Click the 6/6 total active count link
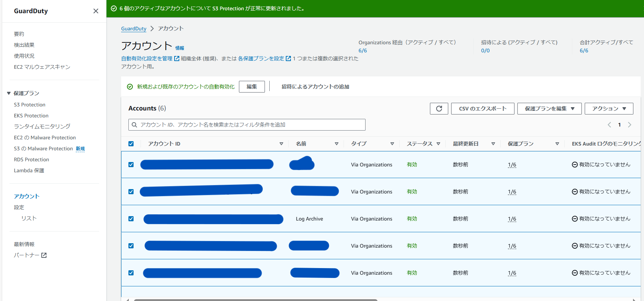The width and height of the screenshot is (644, 301). [x=584, y=50]
